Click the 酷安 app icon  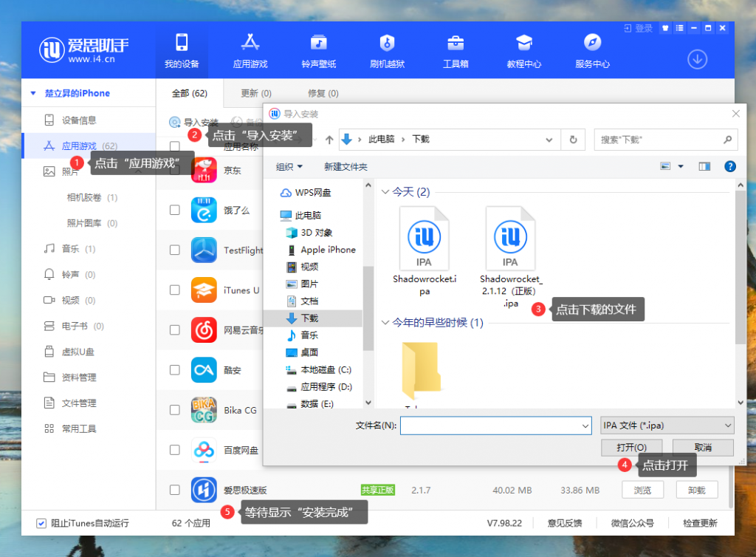pos(204,370)
